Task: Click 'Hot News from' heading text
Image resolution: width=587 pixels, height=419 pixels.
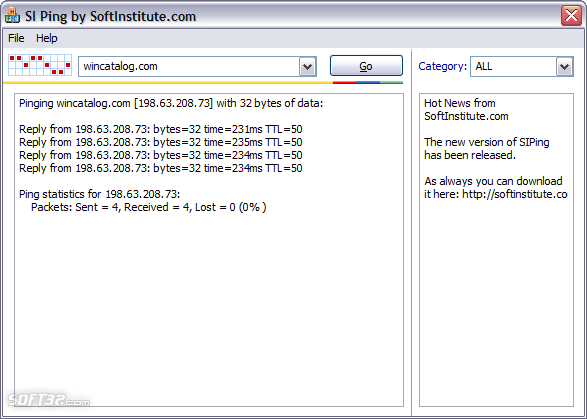Action: (x=460, y=103)
